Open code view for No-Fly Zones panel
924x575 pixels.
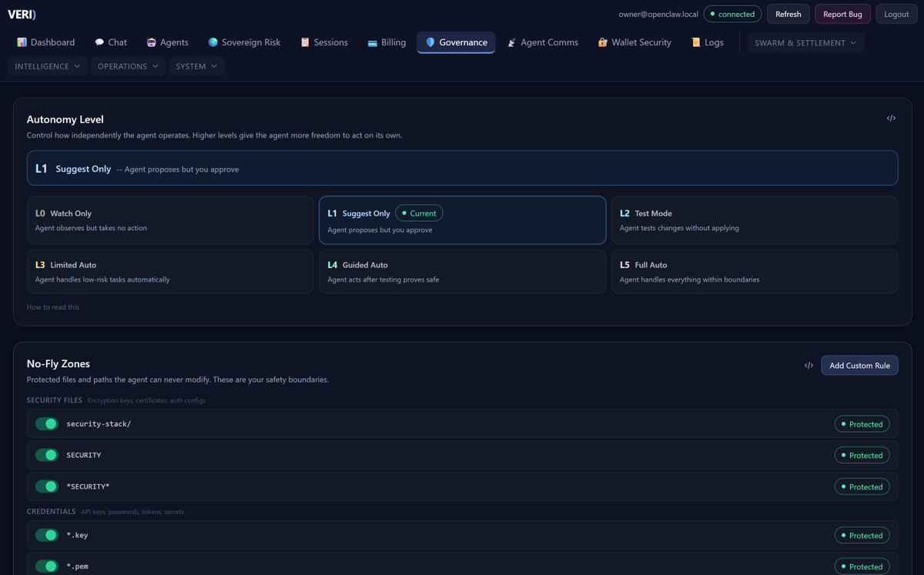(x=808, y=366)
